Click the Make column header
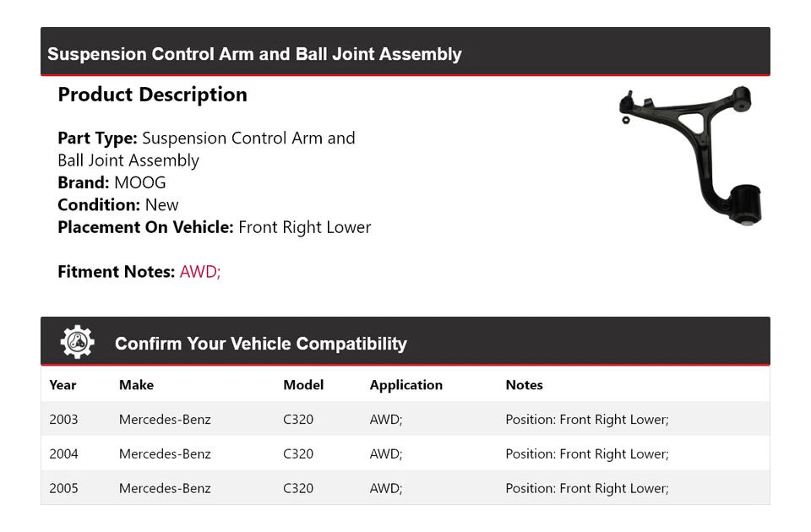 point(136,385)
